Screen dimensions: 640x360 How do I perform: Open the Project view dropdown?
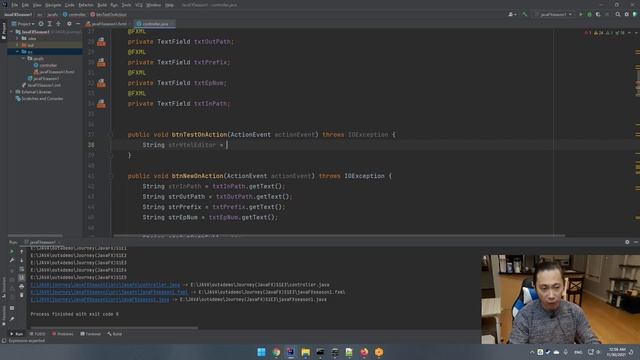pyautogui.click(x=23, y=24)
